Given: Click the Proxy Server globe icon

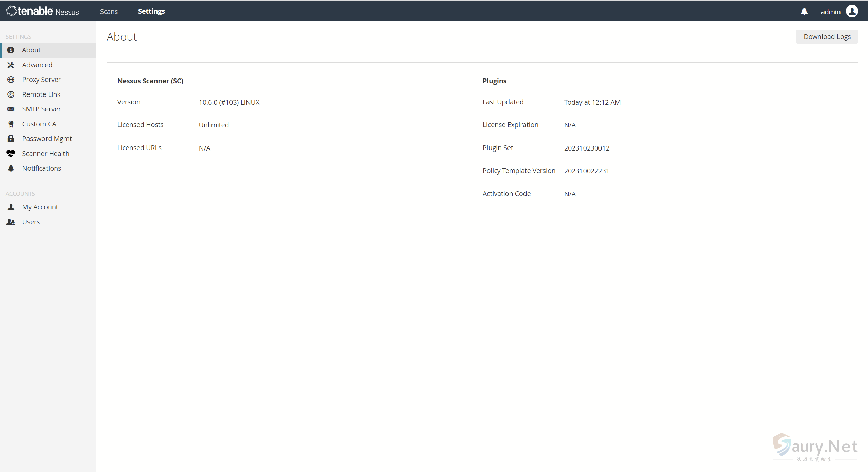Looking at the screenshot, I should click(11, 80).
